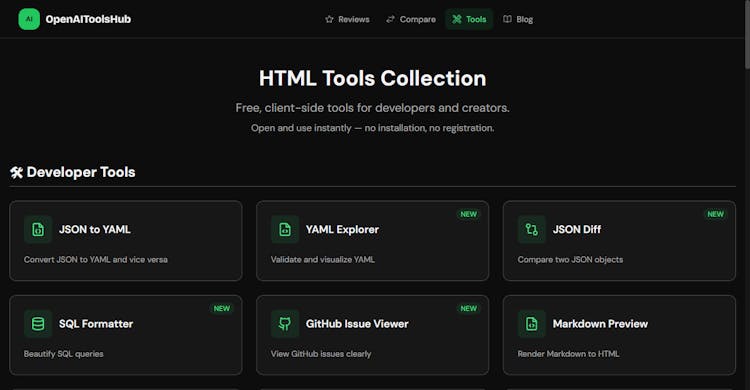Click 'Render Markdown to HTML' description

(x=568, y=354)
